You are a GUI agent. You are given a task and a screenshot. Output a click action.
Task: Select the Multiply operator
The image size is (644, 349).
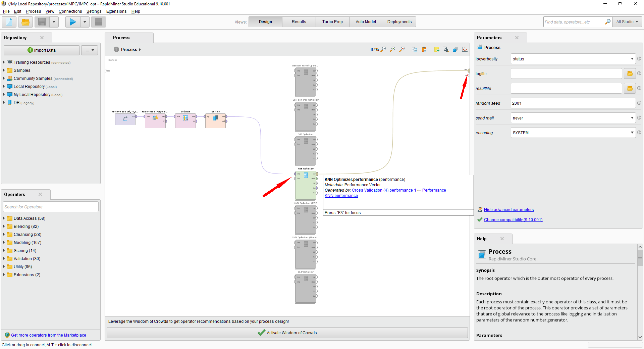click(x=216, y=120)
